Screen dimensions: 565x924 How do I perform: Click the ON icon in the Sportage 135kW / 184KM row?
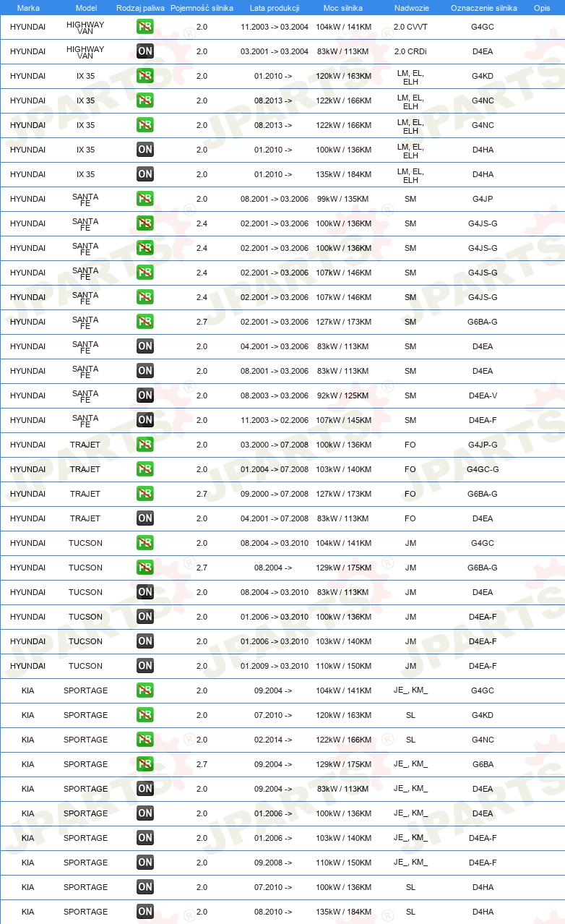(145, 912)
